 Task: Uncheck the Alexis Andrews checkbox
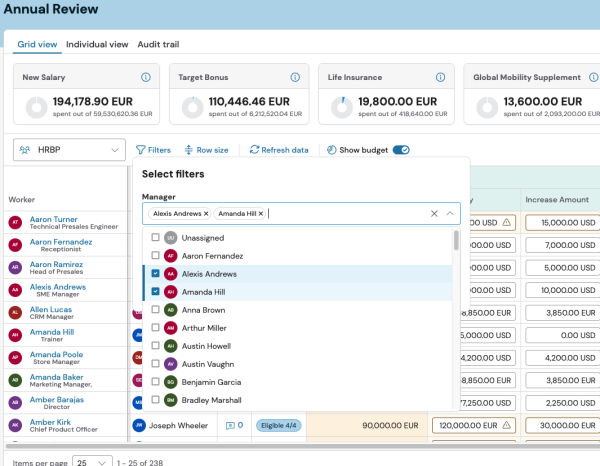coord(155,273)
